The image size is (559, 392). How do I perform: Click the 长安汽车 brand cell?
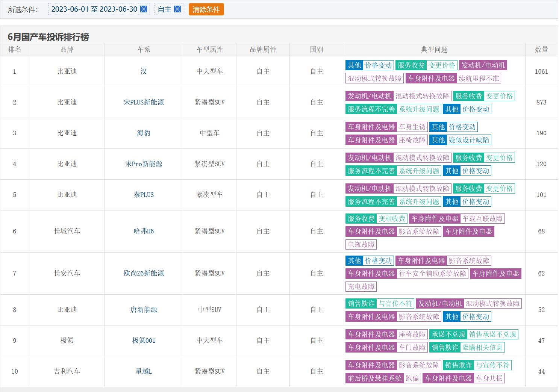[x=67, y=273]
